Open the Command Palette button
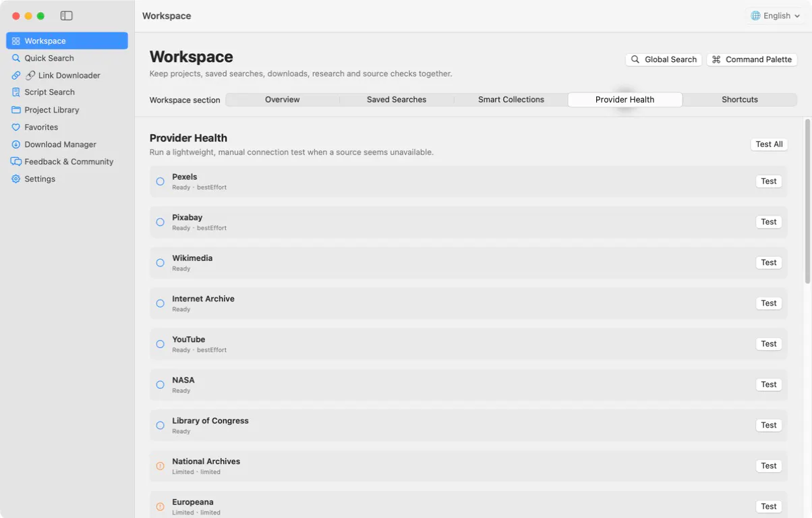 [x=752, y=59]
